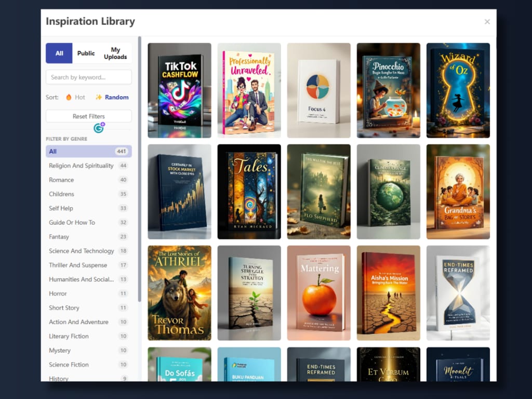Open the Professionally Unraveled cover
The image size is (532, 399).
[x=249, y=90]
